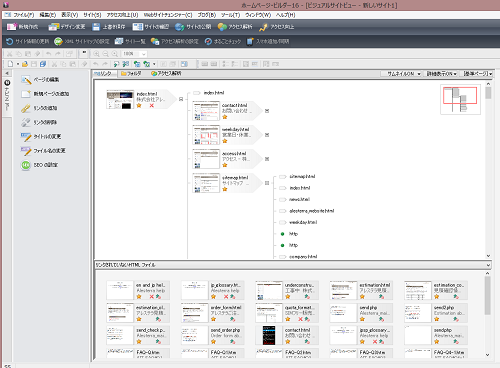
Task: Select 新規ページの追加 in navigation panel
Action: click(x=45, y=94)
